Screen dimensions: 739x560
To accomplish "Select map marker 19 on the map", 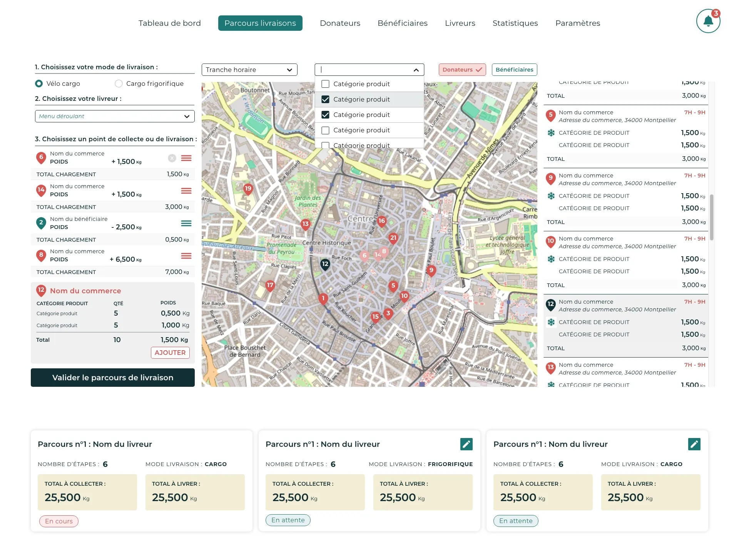I will pos(247,189).
